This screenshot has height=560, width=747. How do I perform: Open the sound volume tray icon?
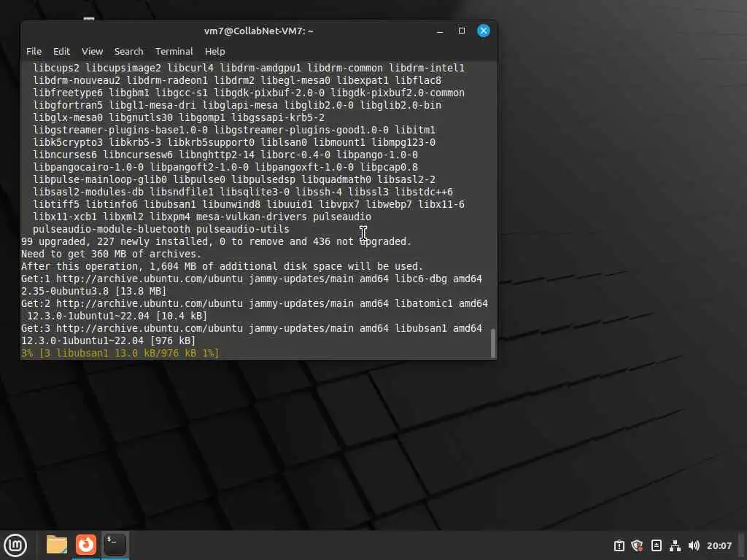click(x=694, y=545)
